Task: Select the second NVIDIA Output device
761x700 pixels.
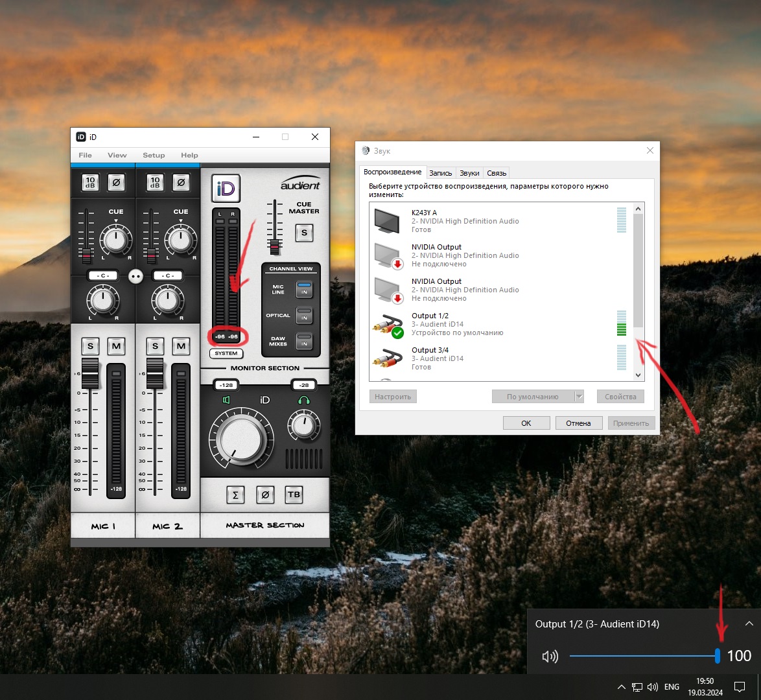Action: [500, 290]
